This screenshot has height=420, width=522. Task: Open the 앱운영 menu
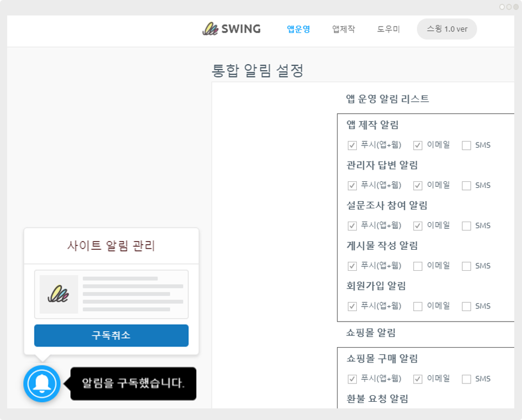pos(298,29)
